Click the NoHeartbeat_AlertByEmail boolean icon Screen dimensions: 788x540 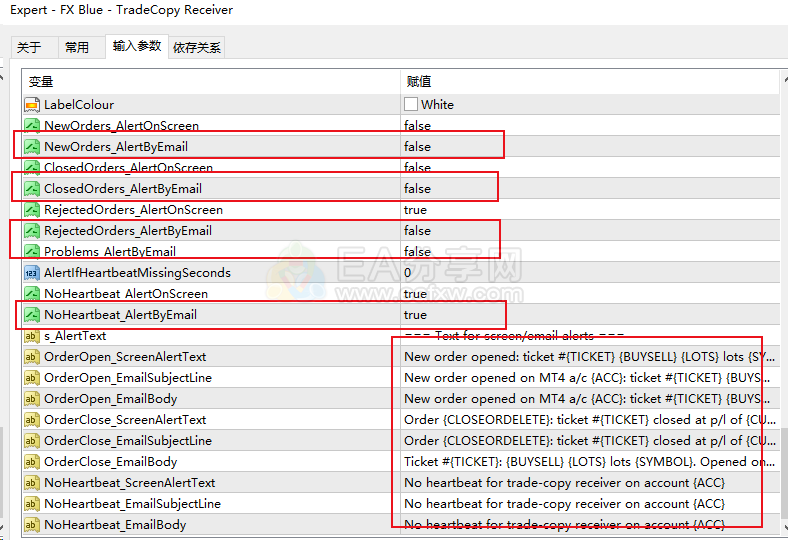[x=32, y=315]
